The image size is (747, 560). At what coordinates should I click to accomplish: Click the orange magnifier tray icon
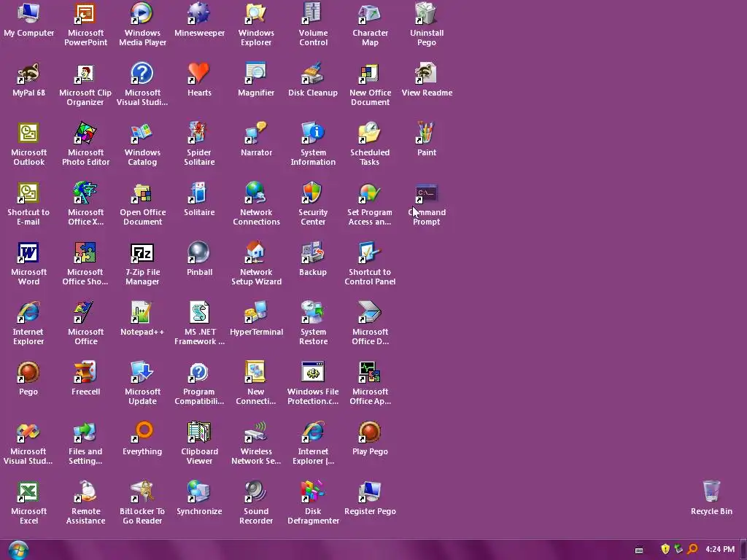(x=693, y=549)
